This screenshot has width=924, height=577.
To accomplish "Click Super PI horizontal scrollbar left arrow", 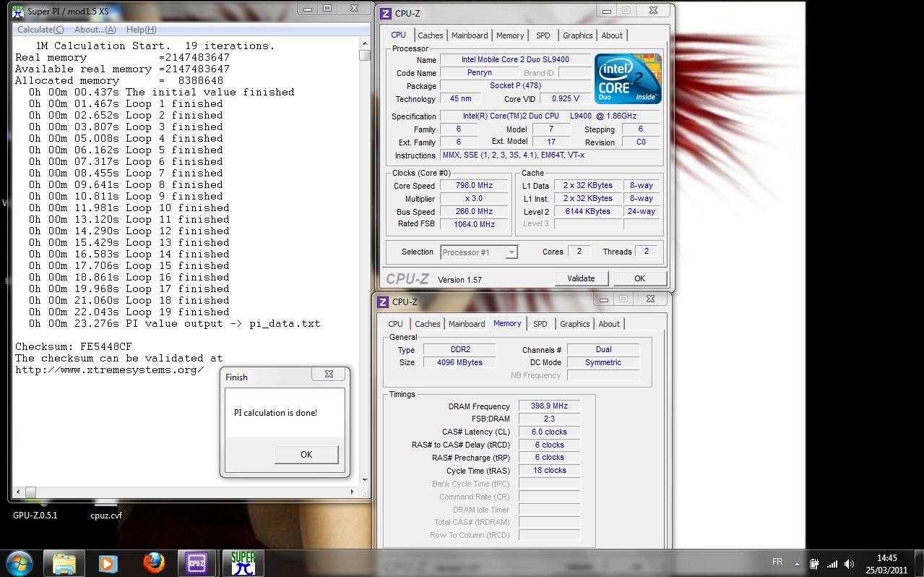I will pos(18,492).
